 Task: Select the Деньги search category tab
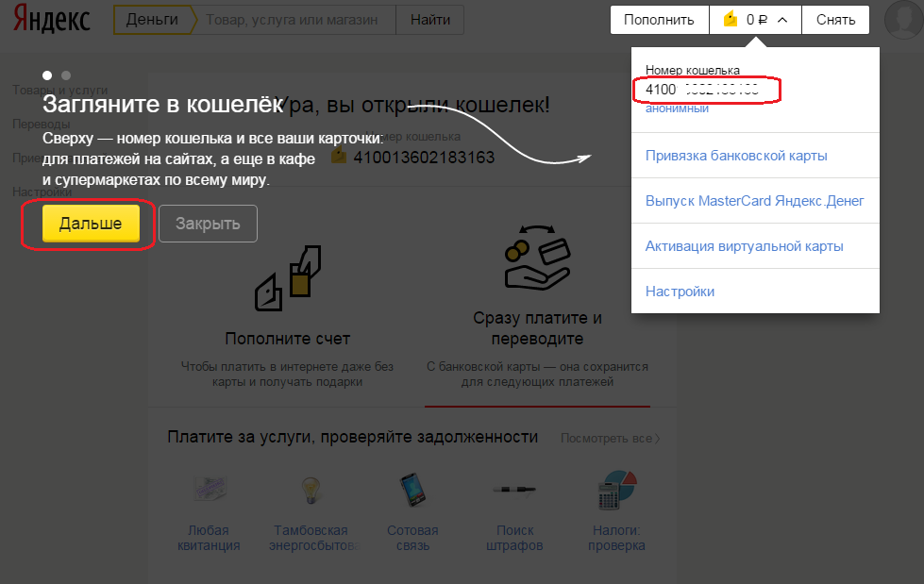152,19
